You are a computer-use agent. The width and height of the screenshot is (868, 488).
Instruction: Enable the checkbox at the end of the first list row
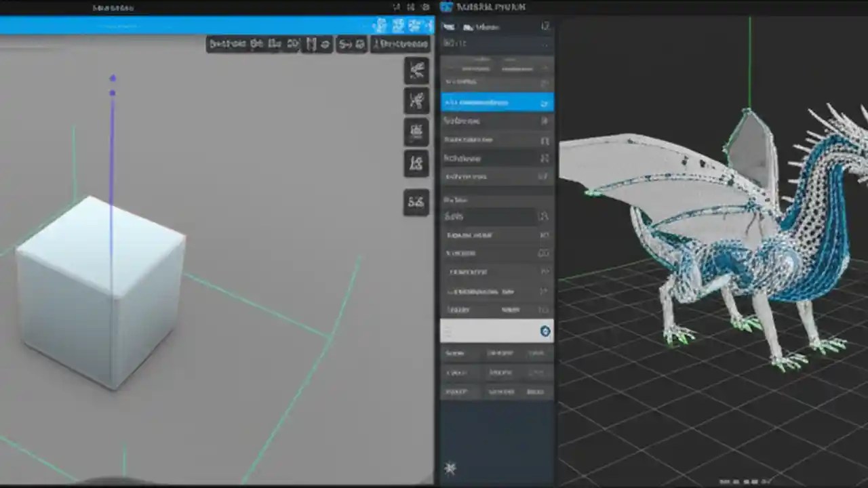545,81
